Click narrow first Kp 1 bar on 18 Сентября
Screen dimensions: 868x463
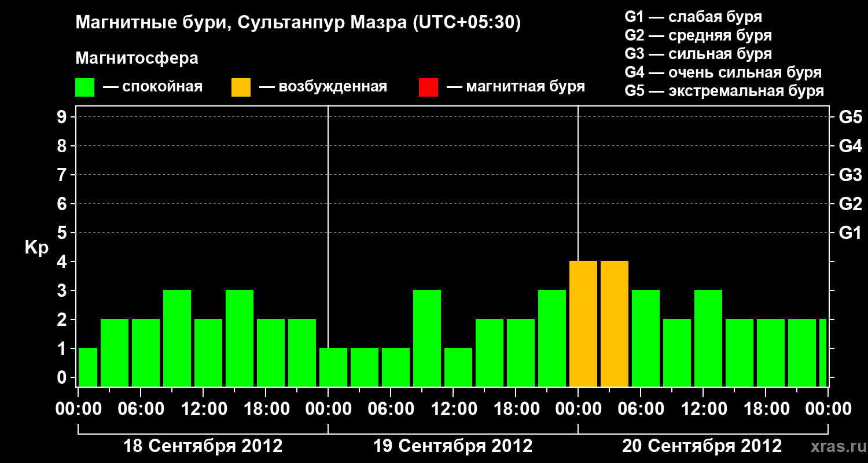(x=88, y=368)
